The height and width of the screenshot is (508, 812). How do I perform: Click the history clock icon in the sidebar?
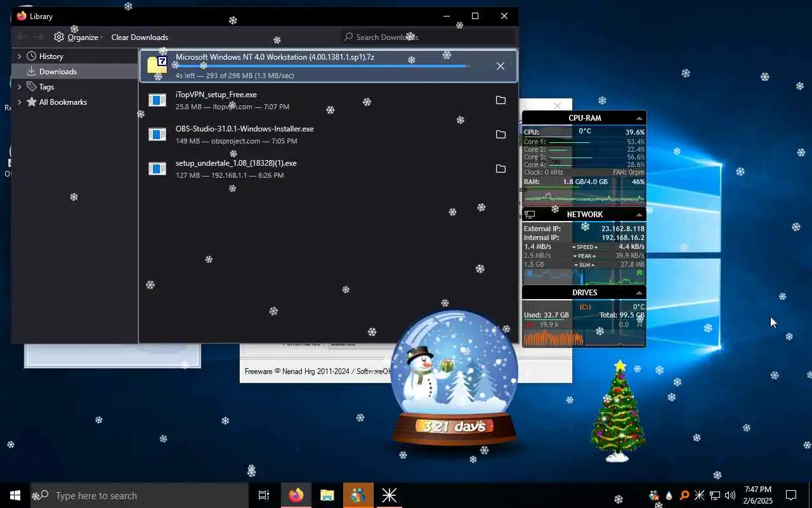click(31, 57)
